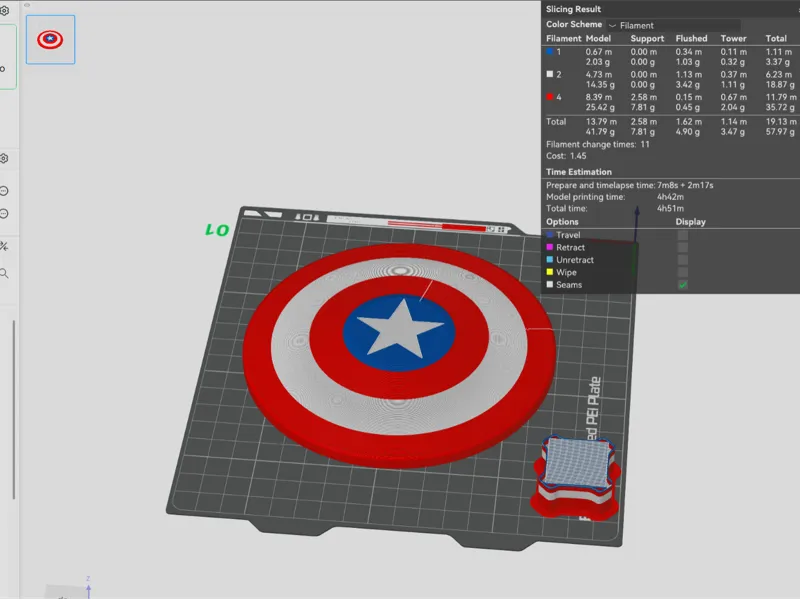Click the 13.79 m total model length
Image resolution: width=800 pixels, height=600 pixels.
601,121
